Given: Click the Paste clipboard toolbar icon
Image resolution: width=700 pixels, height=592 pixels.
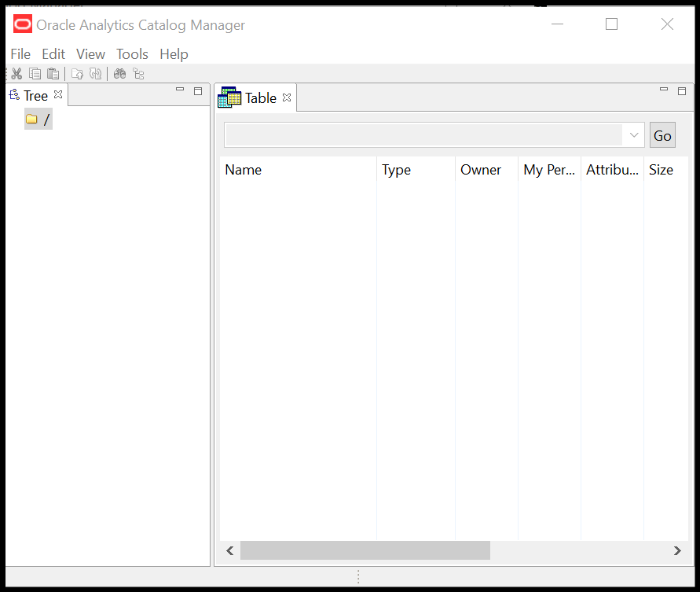Looking at the screenshot, I should coord(53,74).
